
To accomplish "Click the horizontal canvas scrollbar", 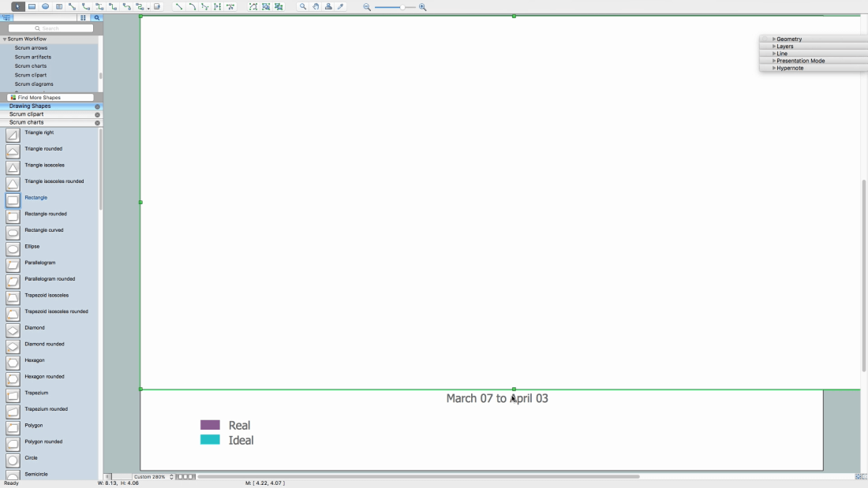I will 418,476.
